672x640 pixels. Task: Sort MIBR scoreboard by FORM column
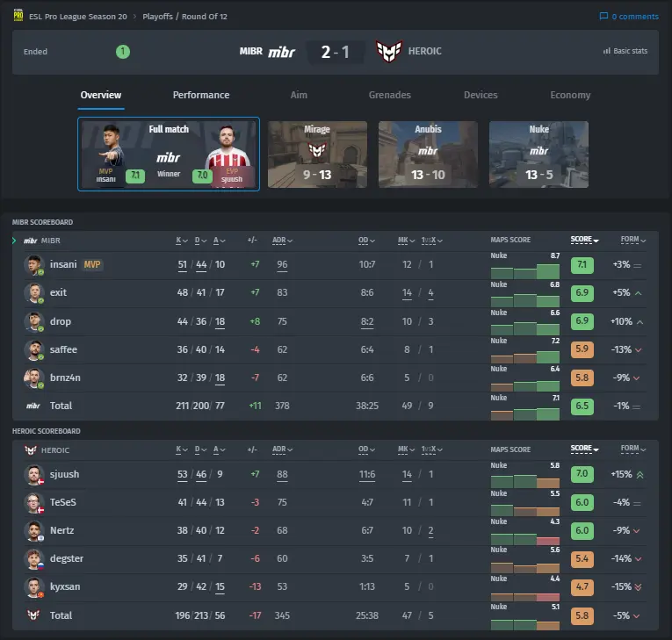tap(633, 240)
